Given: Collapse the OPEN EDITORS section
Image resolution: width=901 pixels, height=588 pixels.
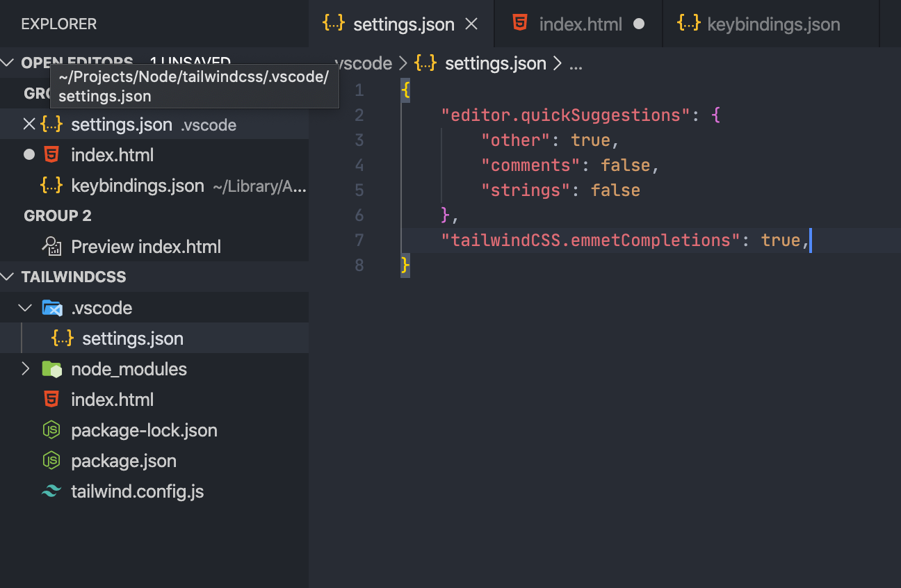Looking at the screenshot, I should pos(8,62).
